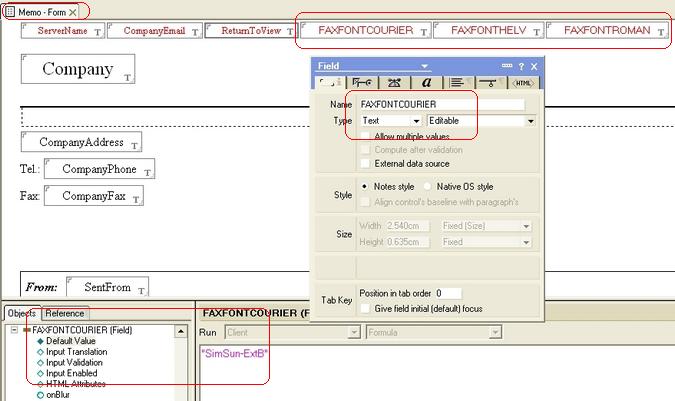Click the Height input field

click(x=407, y=242)
